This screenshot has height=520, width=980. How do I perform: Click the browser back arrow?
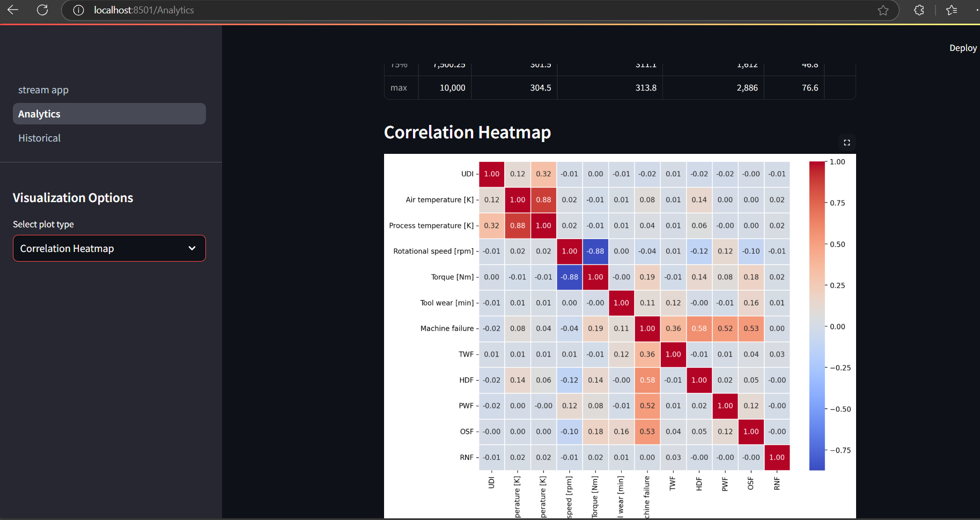pos(13,10)
